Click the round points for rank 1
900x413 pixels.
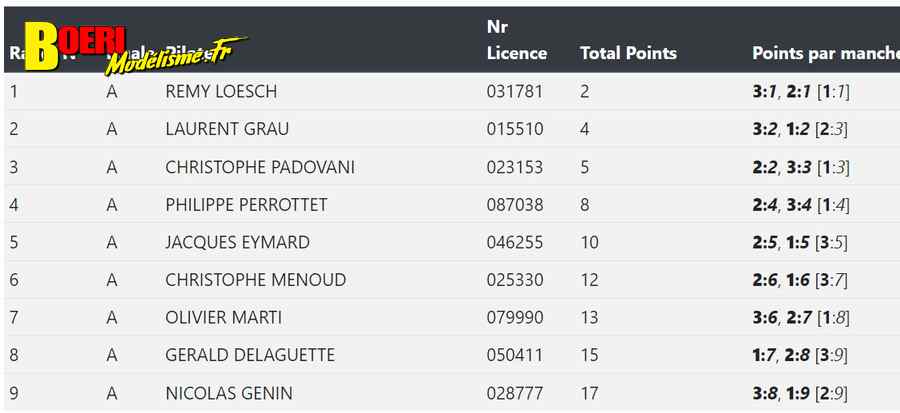[801, 91]
